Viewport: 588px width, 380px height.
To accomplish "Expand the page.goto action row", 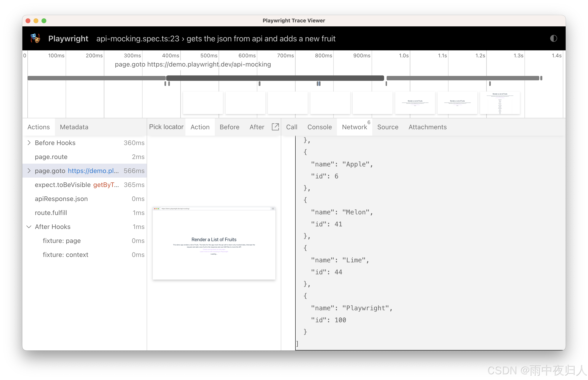I will 29,171.
